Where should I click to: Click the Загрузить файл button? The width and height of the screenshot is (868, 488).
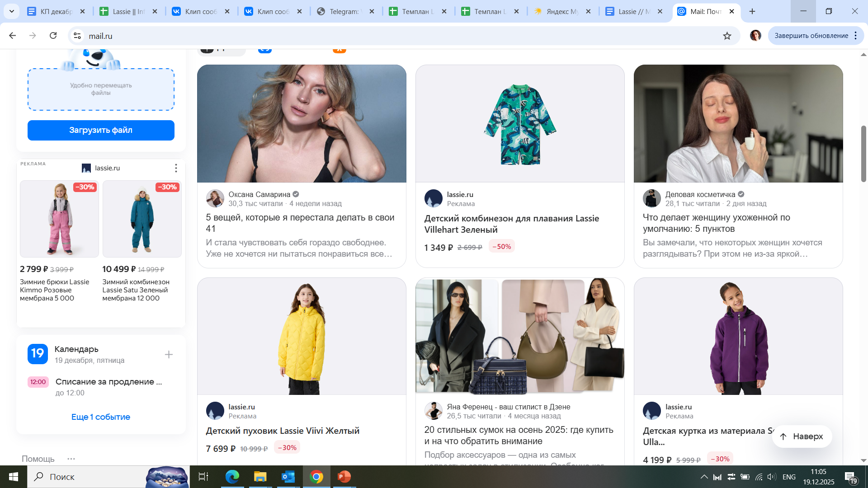[x=101, y=130]
